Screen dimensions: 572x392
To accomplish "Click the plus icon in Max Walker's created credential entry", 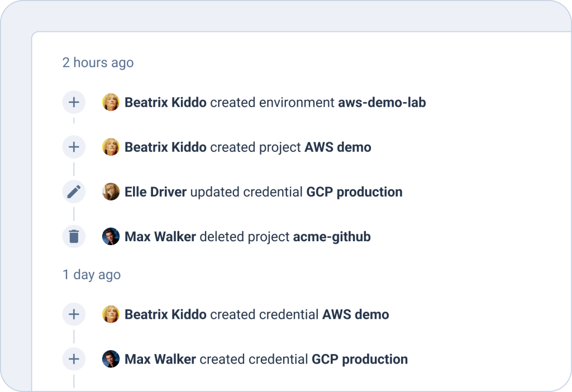I will point(74,359).
